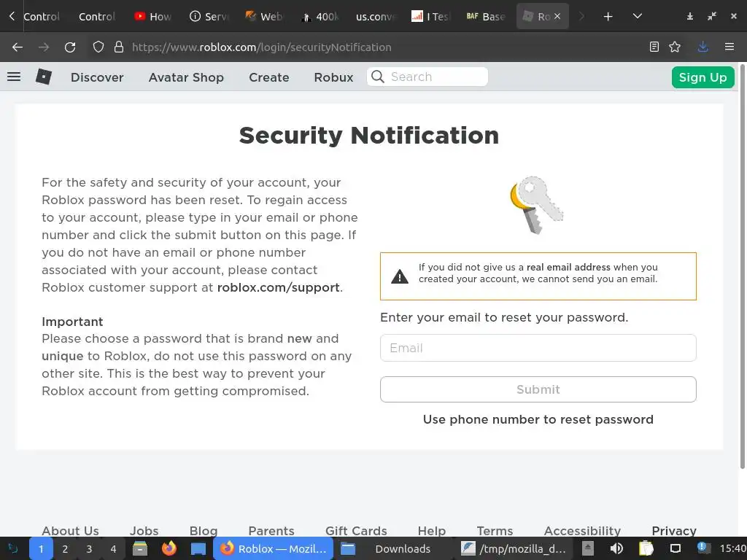Open the Roblox hamburger navigation menu
Screen dimensions: 747x560
point(14,77)
